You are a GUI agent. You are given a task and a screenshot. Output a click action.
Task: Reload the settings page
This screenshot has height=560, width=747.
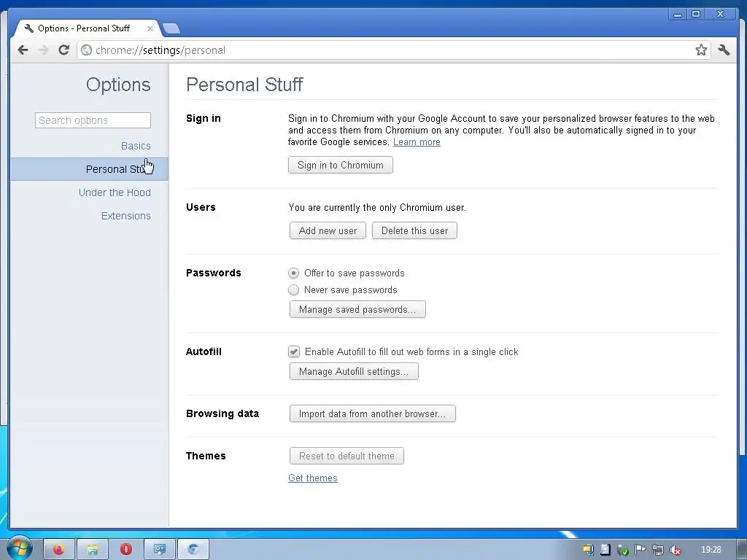coord(64,50)
